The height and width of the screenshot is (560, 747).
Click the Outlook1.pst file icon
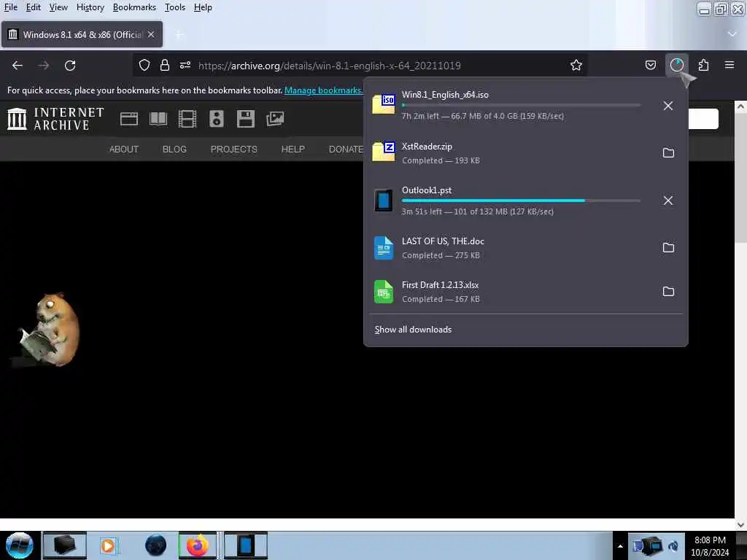384,200
